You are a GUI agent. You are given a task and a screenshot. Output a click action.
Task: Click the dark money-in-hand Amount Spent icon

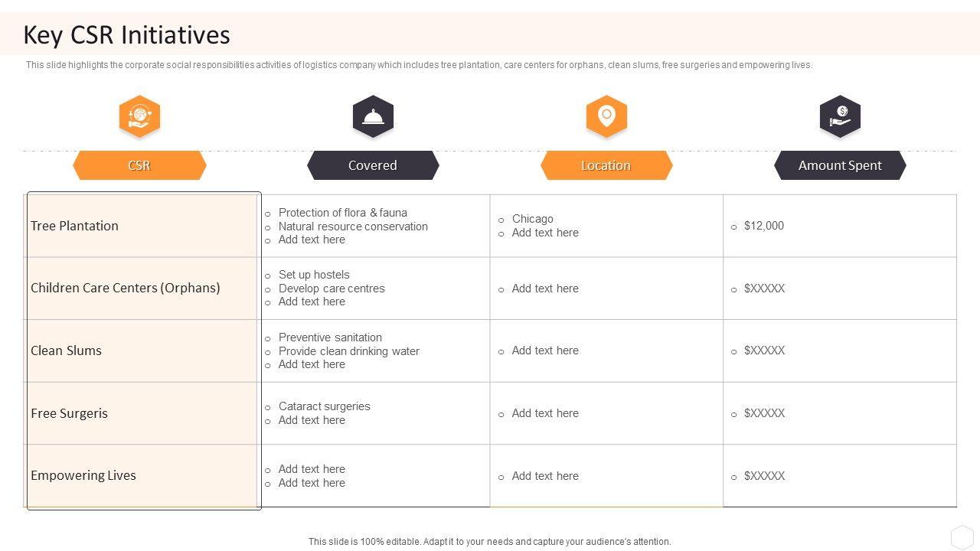coord(840,116)
